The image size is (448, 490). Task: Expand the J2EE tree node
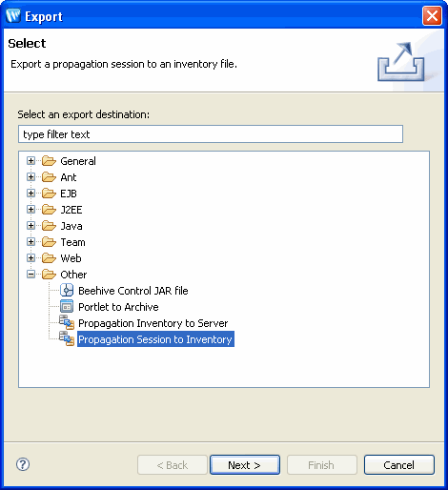[x=31, y=210]
